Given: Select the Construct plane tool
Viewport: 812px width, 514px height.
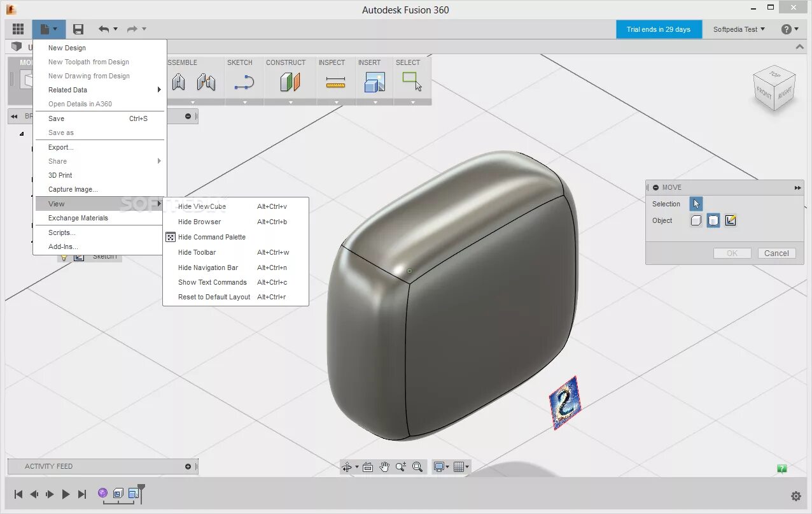Looking at the screenshot, I should pyautogui.click(x=290, y=82).
